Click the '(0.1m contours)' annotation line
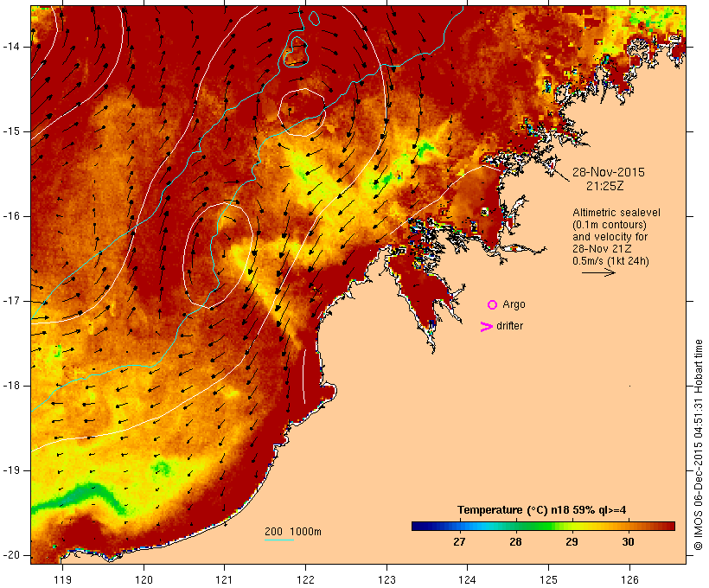Viewport: 709px width, 588px height. click(610, 225)
